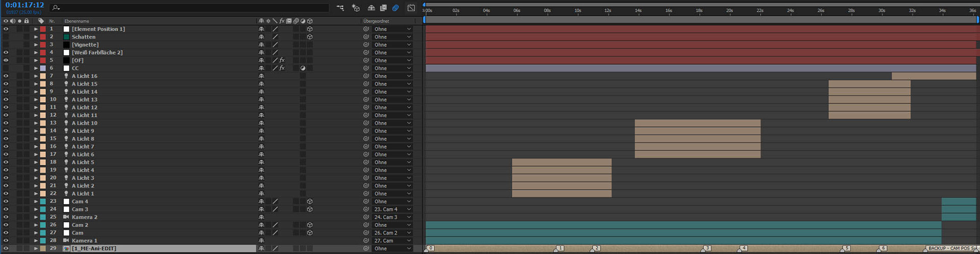This screenshot has width=980, height=254.
Task: Click the parent pick whip for Schatten
Action: pos(366,37)
